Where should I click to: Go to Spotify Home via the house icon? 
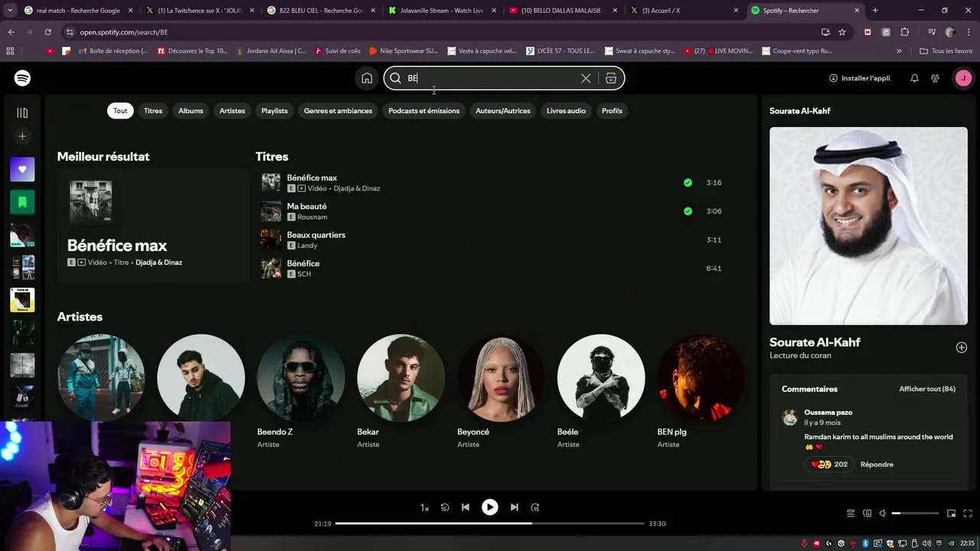coord(367,78)
